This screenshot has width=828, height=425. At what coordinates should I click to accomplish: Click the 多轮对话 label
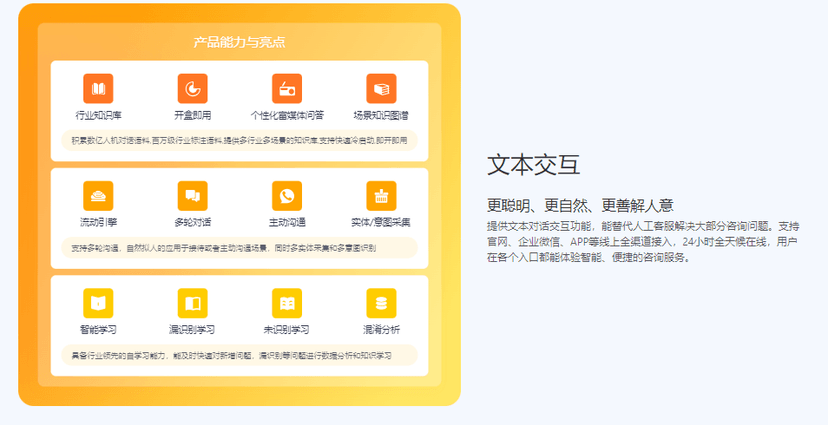[193, 222]
